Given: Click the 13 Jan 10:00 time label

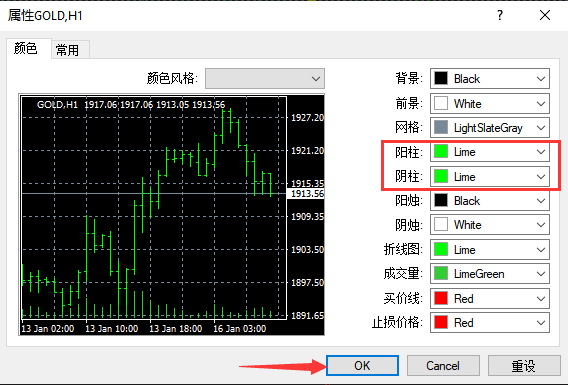Looking at the screenshot, I should tap(112, 328).
